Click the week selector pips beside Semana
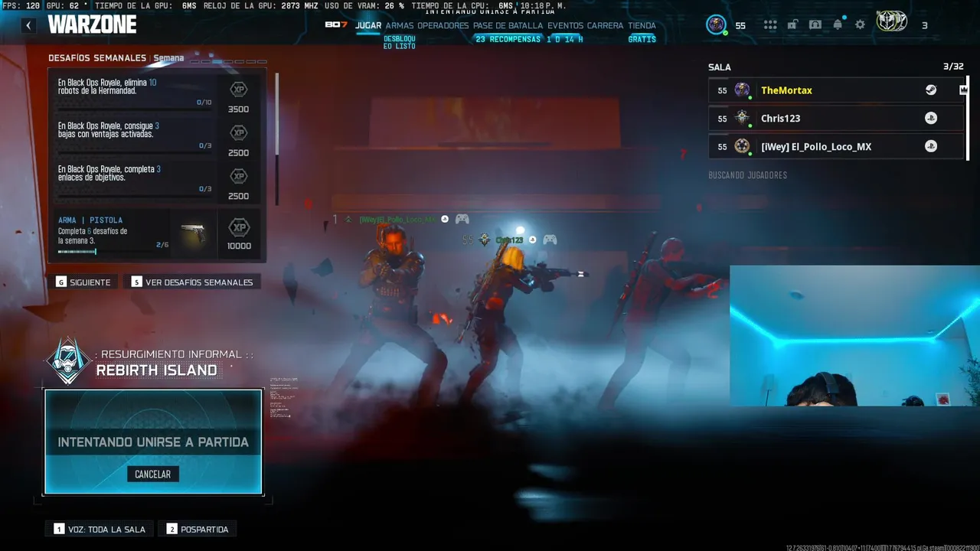 (228, 61)
